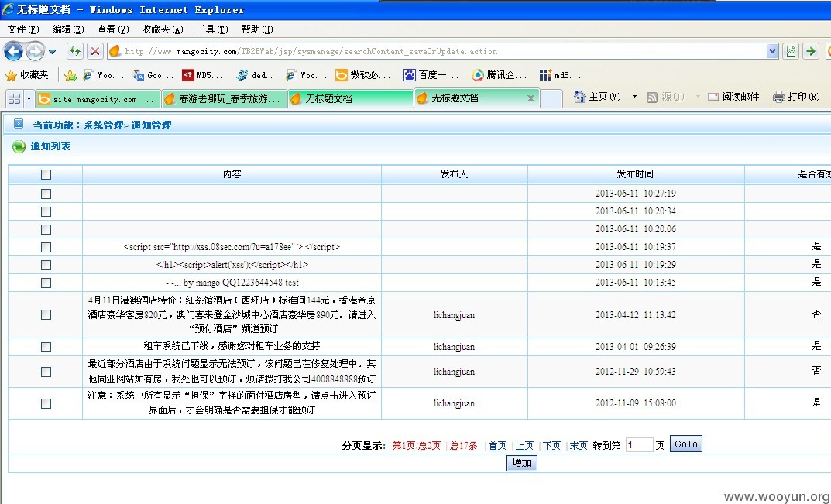Screen dimensions: 831x504
Task: Check the 租车系统已下线 row checkbox
Action: (46, 347)
